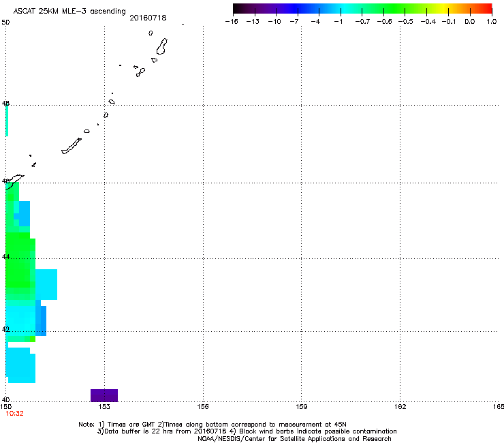Click the colorbar label 0.0
This screenshot has height=443, width=504.
coord(470,22)
